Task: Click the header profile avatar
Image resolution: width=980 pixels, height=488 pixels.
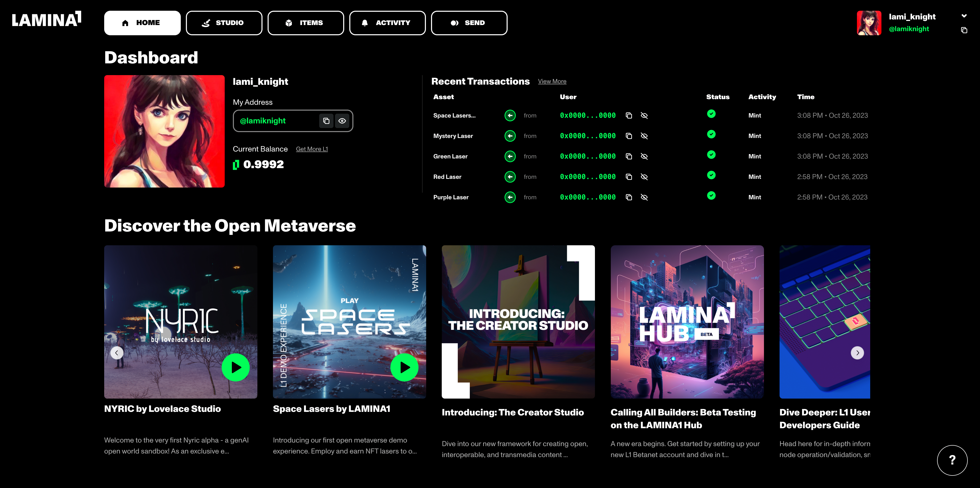Action: click(869, 23)
